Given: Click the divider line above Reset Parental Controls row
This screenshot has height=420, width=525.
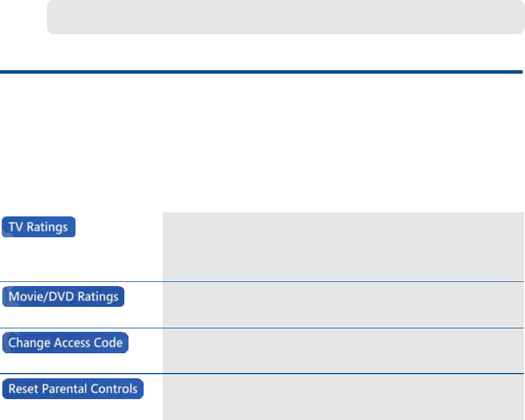Looking at the screenshot, I should pyautogui.click(x=261, y=374).
